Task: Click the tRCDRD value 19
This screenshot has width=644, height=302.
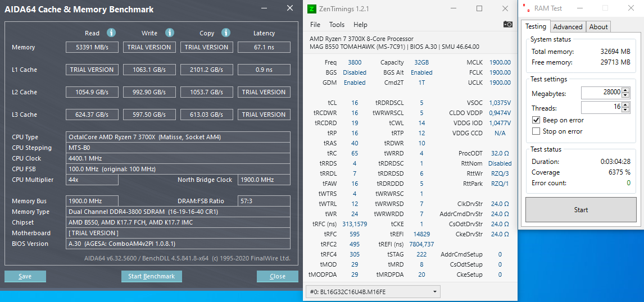Action: (355, 123)
